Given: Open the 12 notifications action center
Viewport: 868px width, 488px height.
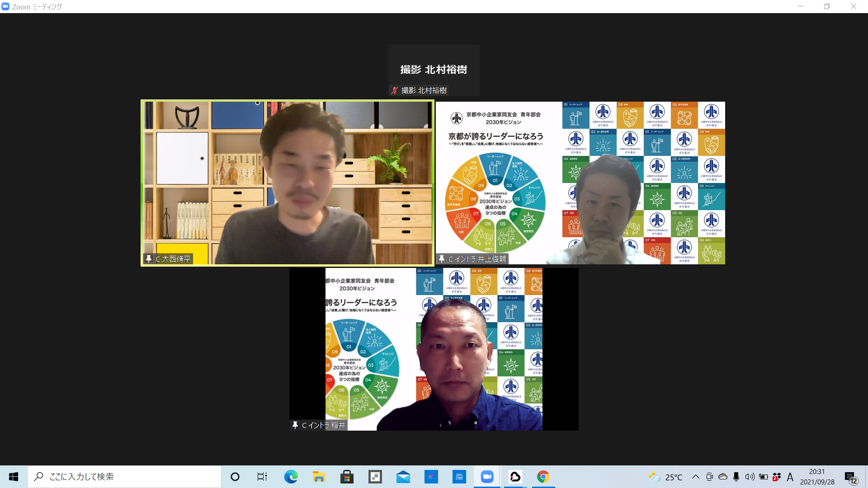Looking at the screenshot, I should pyautogui.click(x=850, y=477).
